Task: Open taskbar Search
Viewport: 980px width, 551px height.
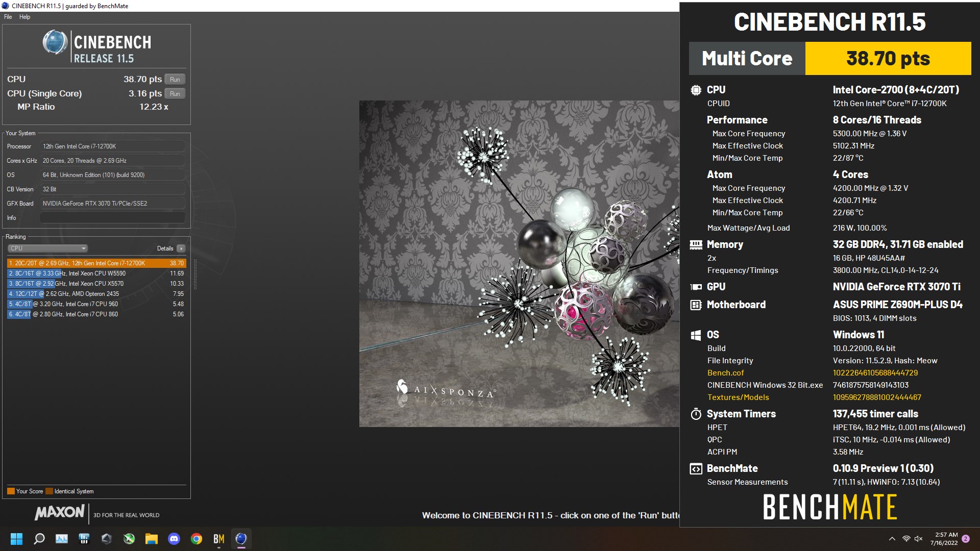Action: click(39, 539)
